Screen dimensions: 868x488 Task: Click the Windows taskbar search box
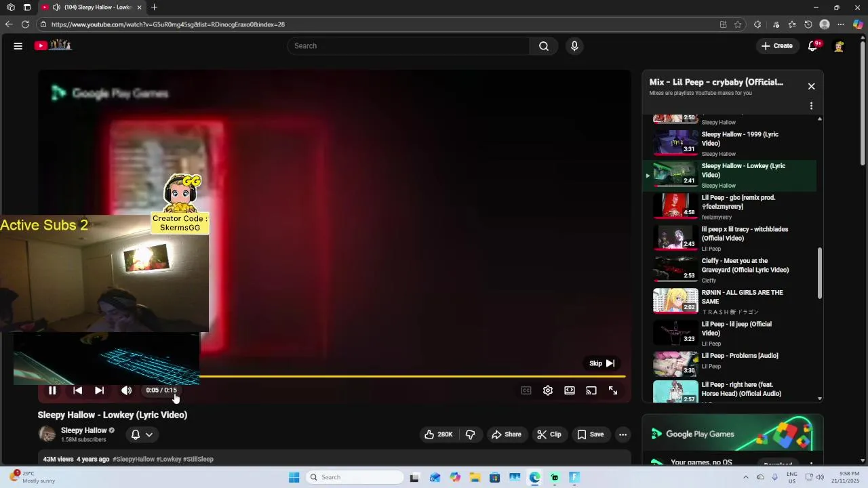point(353,477)
